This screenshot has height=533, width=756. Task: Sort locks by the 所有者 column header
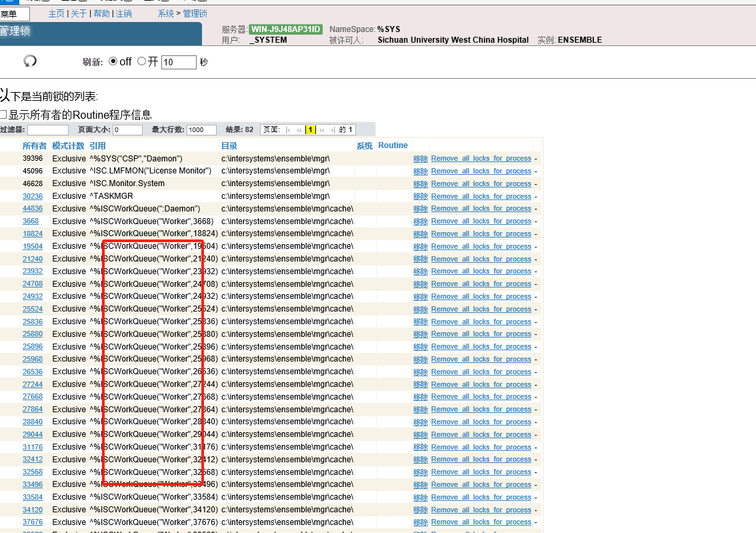pos(34,145)
